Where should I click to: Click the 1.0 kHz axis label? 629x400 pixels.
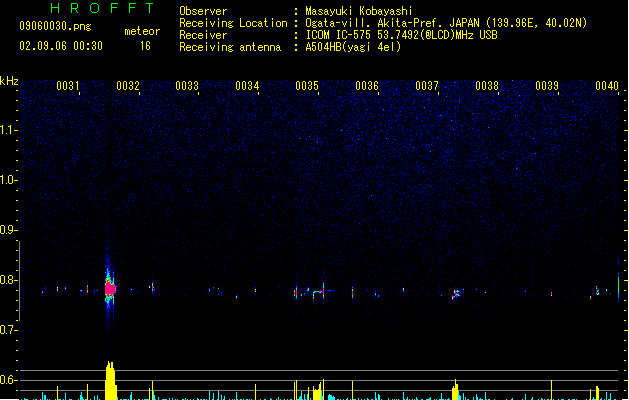[7, 180]
